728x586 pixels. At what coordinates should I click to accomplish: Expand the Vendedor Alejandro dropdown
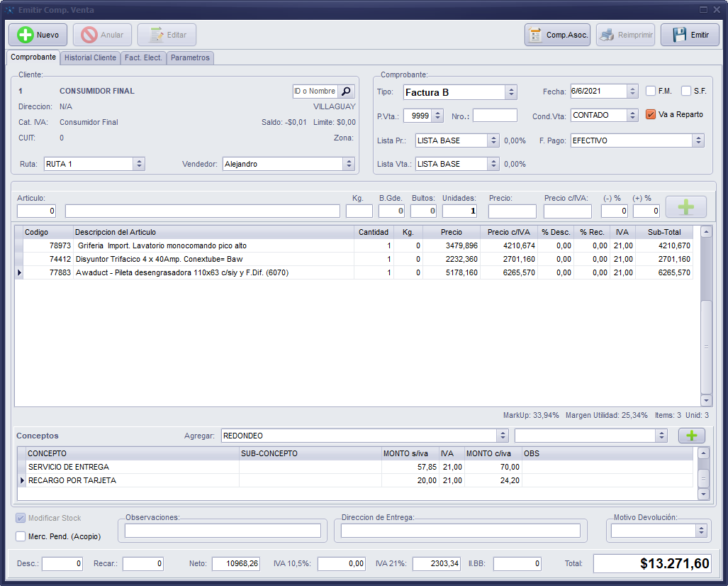pos(349,164)
